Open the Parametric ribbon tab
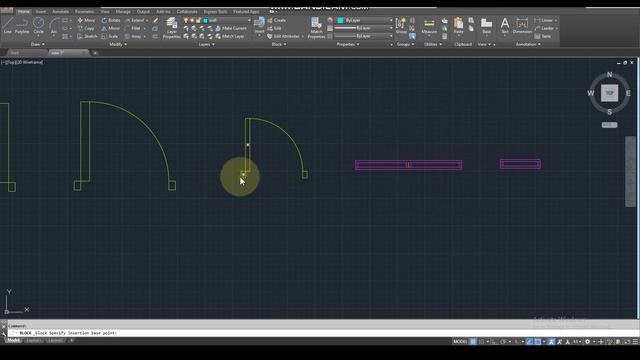This screenshot has width=640, height=360. 84,11
